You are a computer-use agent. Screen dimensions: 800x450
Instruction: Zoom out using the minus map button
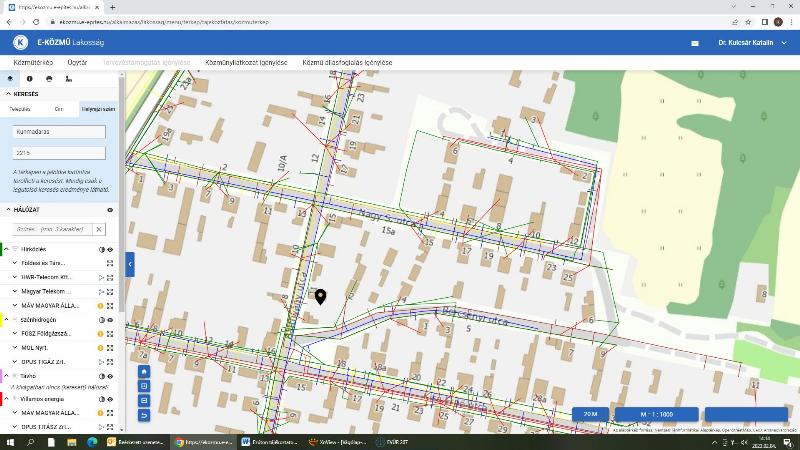click(x=144, y=400)
